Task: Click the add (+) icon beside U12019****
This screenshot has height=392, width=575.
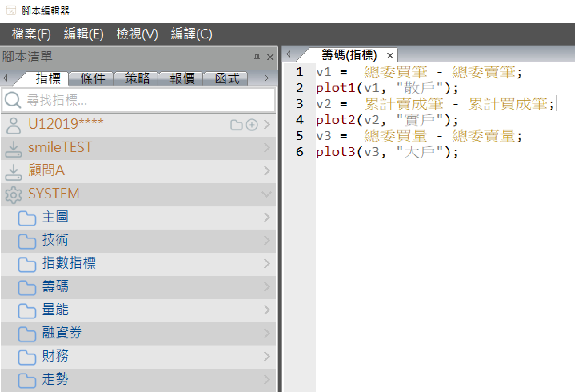Action: pyautogui.click(x=252, y=125)
